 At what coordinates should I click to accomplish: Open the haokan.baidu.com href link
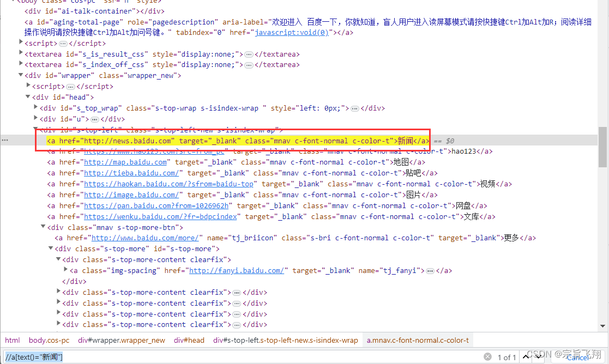(168, 184)
